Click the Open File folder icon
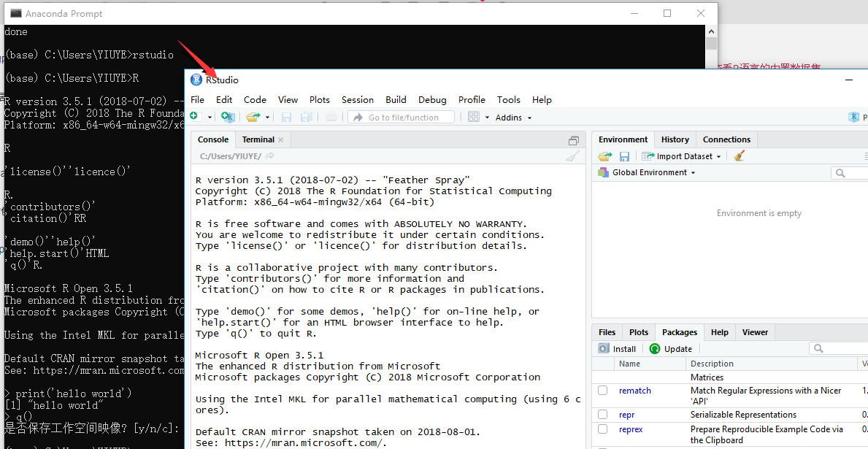868x449 pixels. (253, 117)
